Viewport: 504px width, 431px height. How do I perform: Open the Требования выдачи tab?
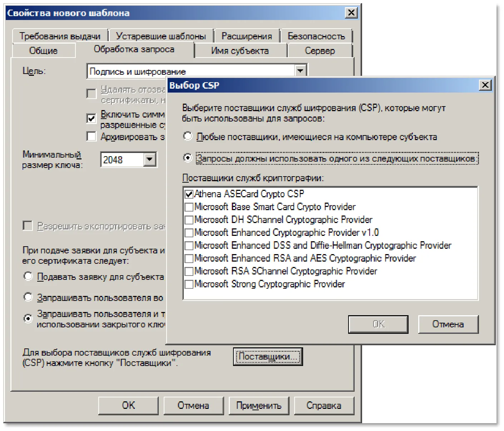coord(60,36)
